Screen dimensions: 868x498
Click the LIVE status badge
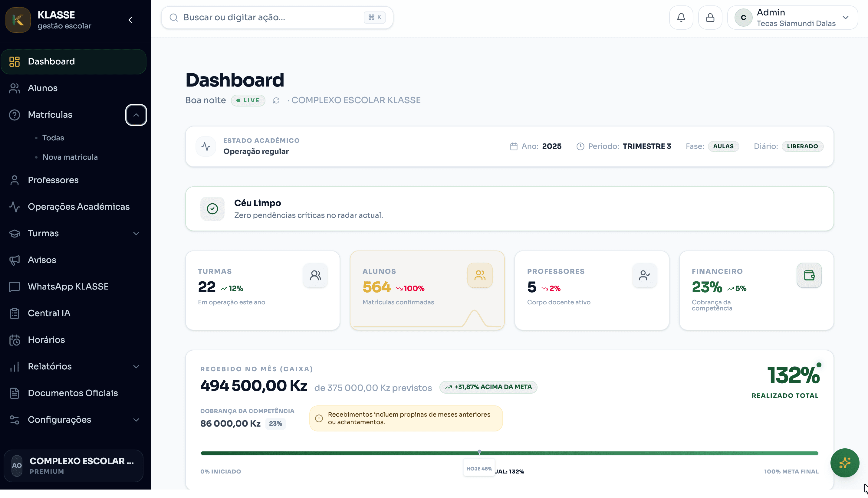click(x=248, y=100)
